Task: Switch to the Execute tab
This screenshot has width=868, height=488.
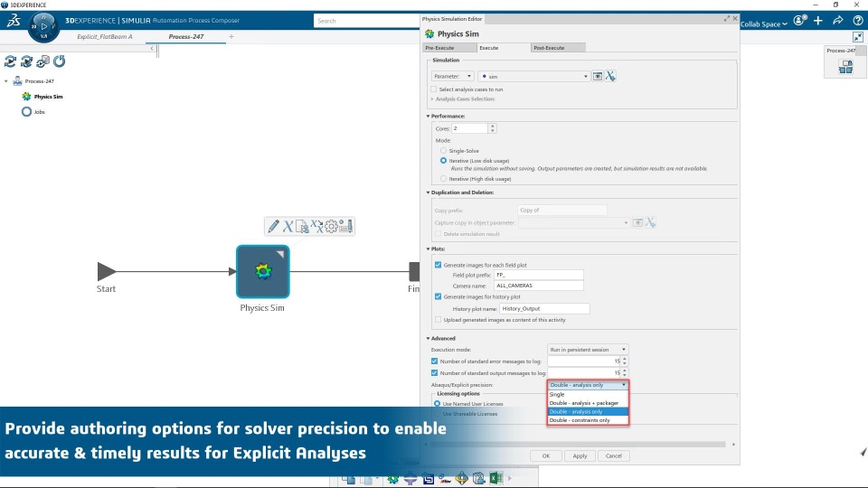Action: click(x=503, y=48)
